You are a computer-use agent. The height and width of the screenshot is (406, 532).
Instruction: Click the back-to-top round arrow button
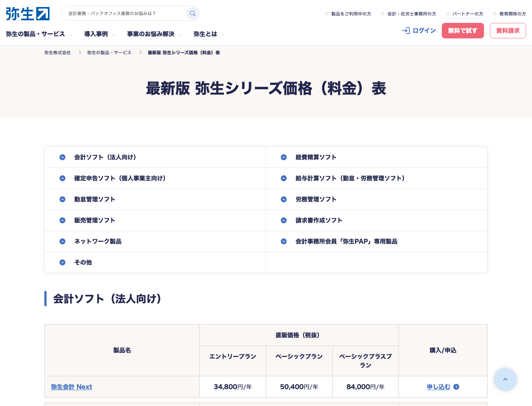coord(505,379)
